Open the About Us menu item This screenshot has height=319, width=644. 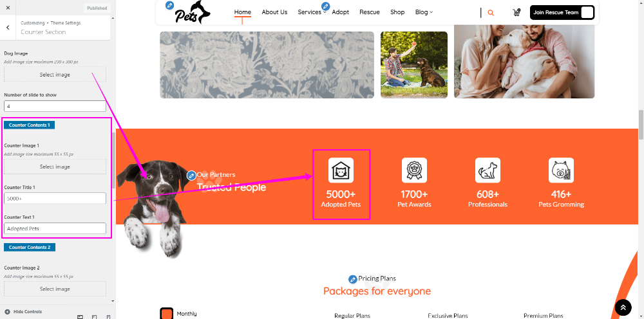[274, 12]
